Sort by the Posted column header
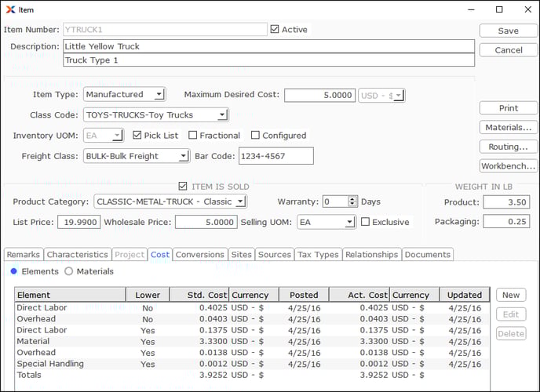Image resolution: width=540 pixels, height=392 pixels. [x=304, y=295]
